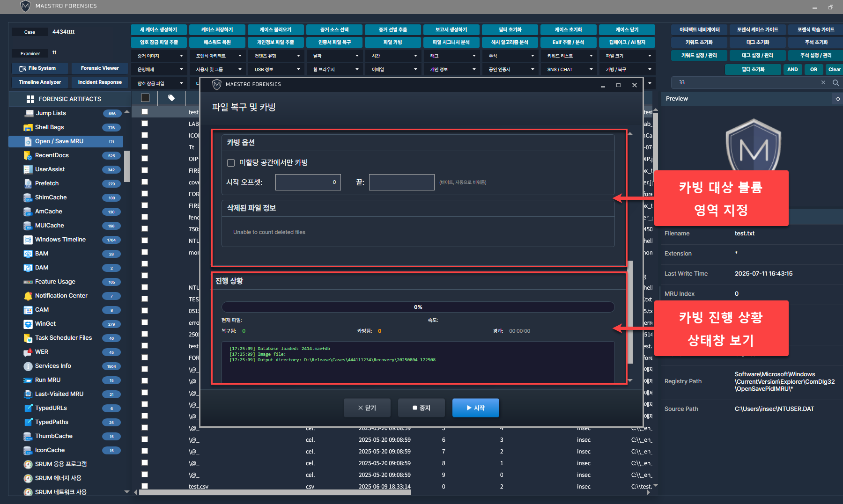Open the Timeline Analyzer tab
Viewport: 843px width, 504px height.
pyautogui.click(x=40, y=82)
